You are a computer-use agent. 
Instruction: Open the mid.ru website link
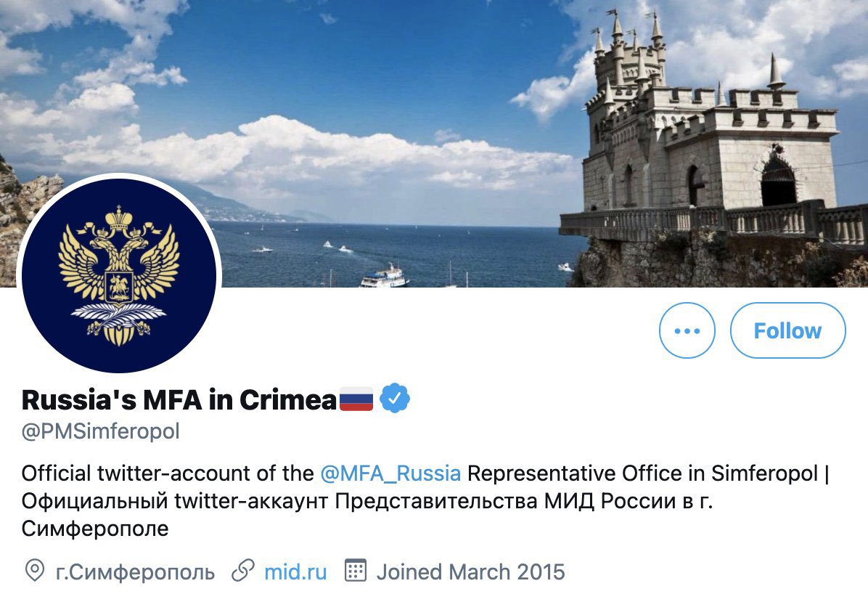tap(296, 572)
